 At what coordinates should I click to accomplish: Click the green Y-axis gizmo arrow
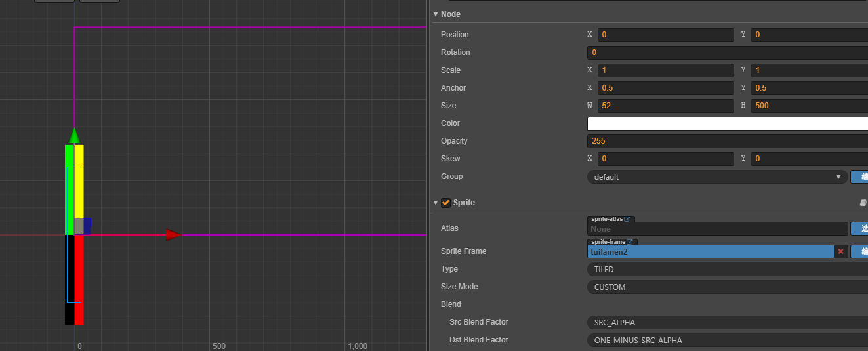pyautogui.click(x=74, y=135)
